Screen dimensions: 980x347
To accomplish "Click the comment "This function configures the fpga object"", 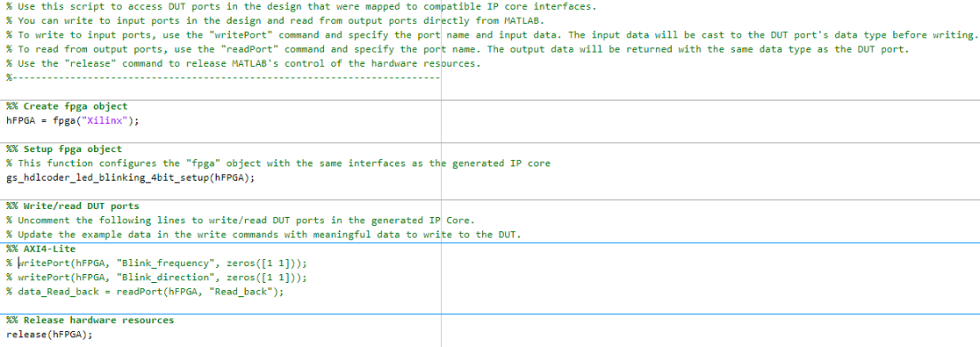I will [278, 163].
